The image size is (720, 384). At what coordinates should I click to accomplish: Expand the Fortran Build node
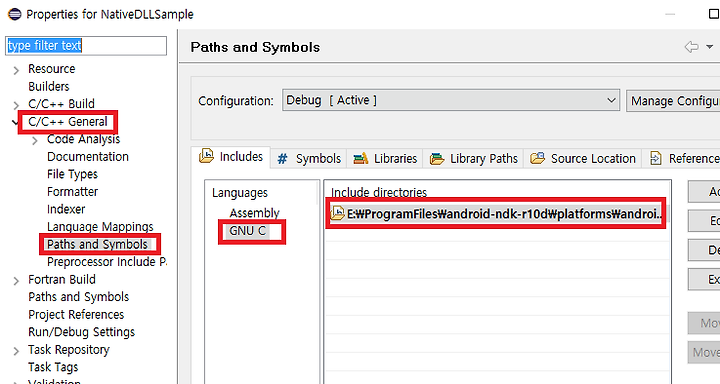16,281
